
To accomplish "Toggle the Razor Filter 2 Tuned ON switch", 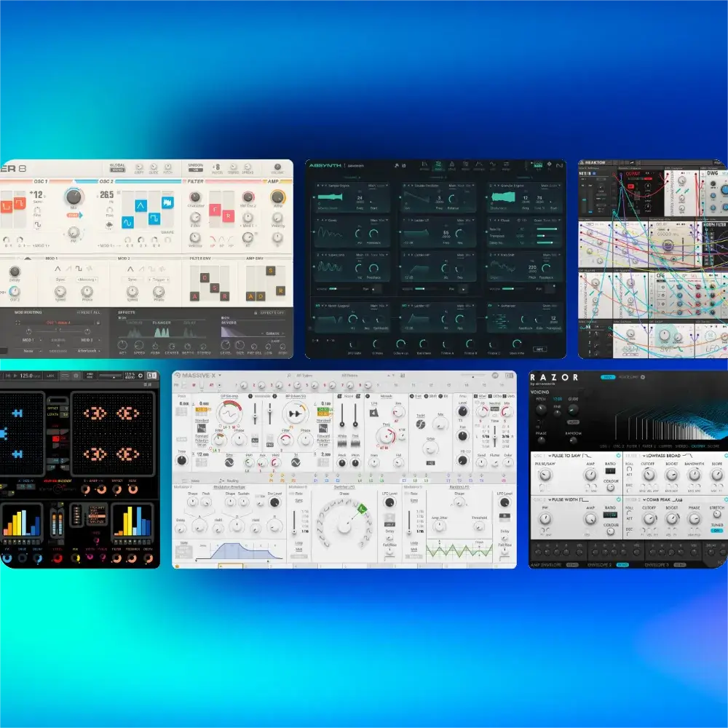I will click(x=717, y=530).
